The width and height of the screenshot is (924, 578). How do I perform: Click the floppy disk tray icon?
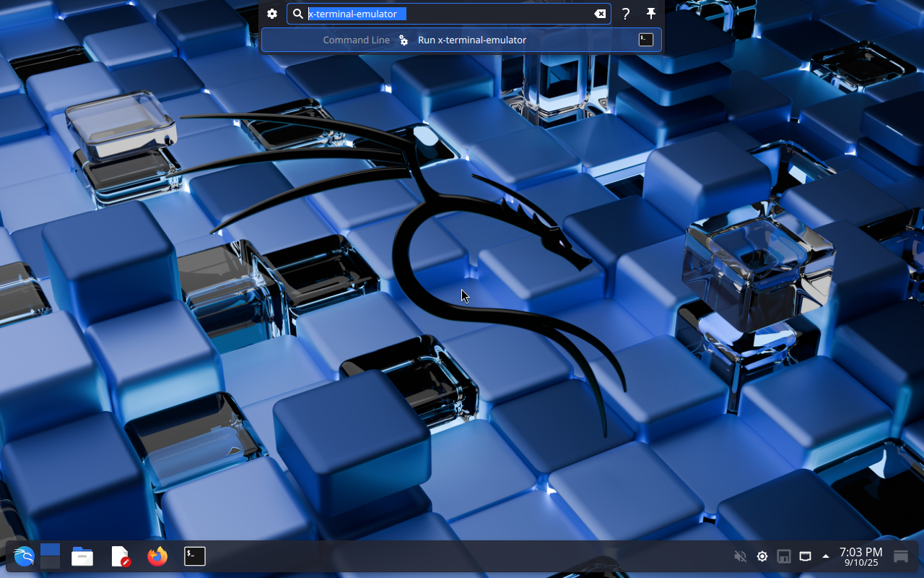click(x=783, y=556)
